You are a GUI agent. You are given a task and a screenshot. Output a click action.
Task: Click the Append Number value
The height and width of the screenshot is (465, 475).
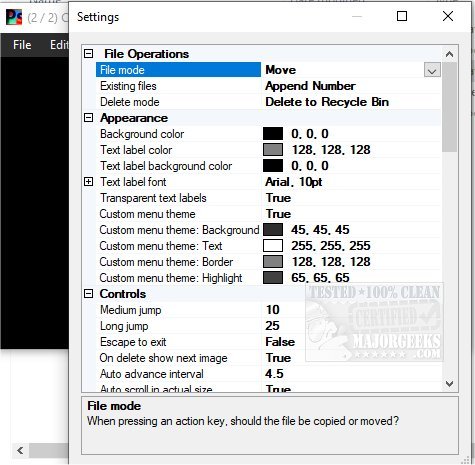click(310, 86)
